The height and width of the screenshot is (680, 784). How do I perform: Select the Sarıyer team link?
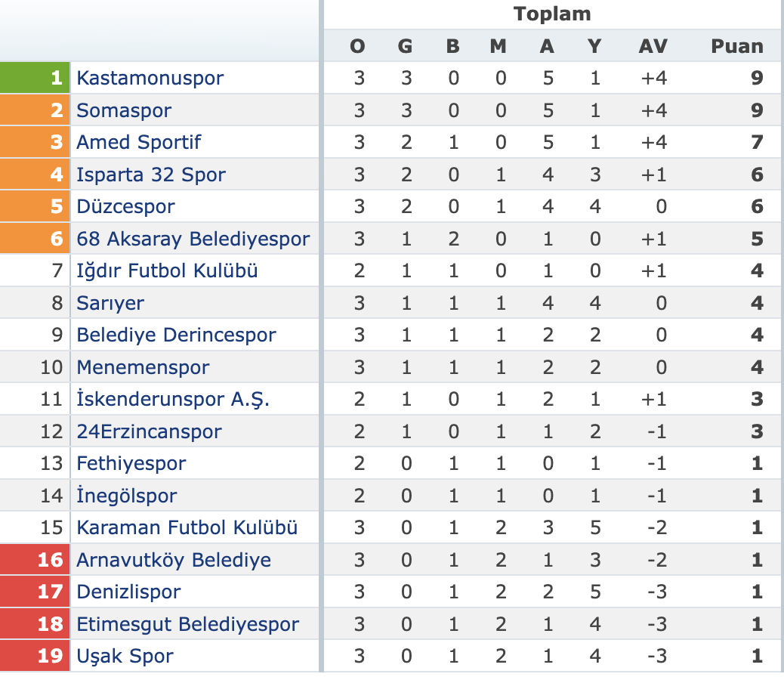(110, 303)
